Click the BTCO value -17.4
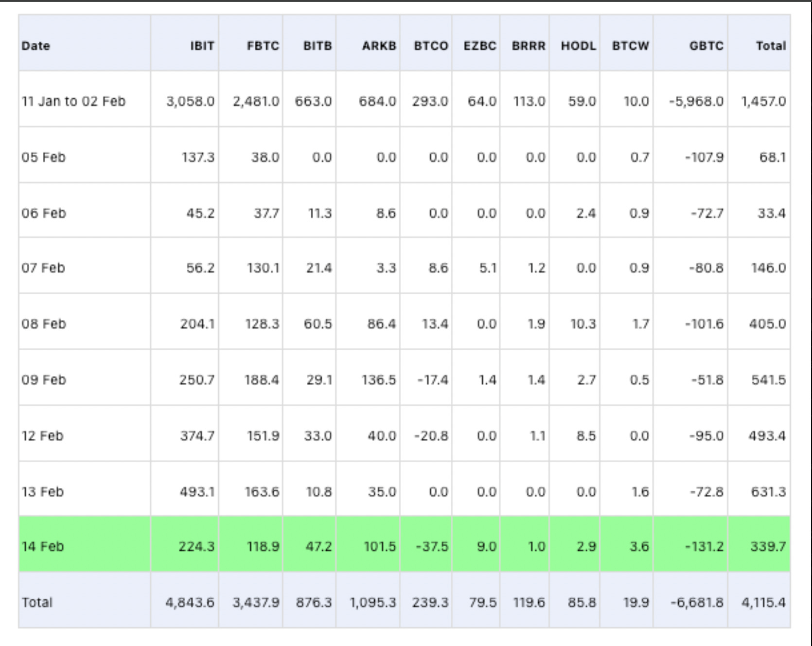 pyautogui.click(x=433, y=379)
